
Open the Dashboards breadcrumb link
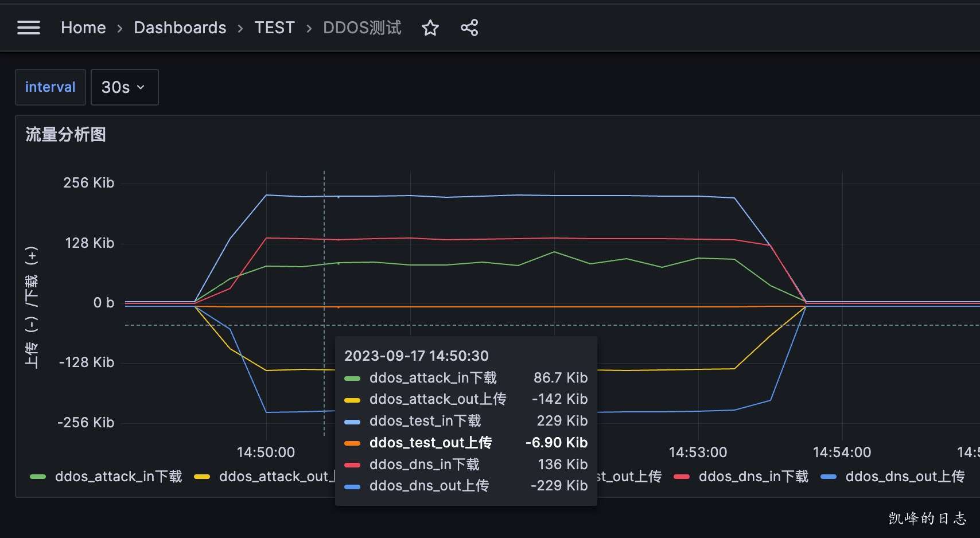(x=180, y=28)
